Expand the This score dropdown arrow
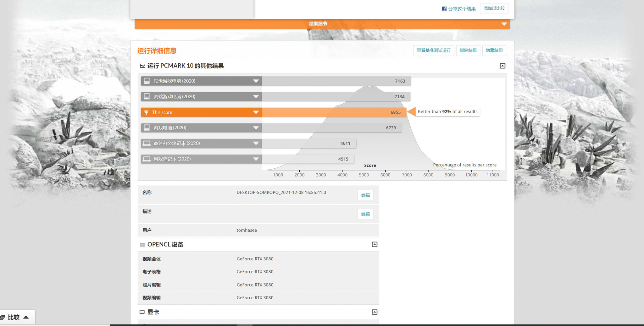This screenshot has width=644, height=326. tap(256, 112)
